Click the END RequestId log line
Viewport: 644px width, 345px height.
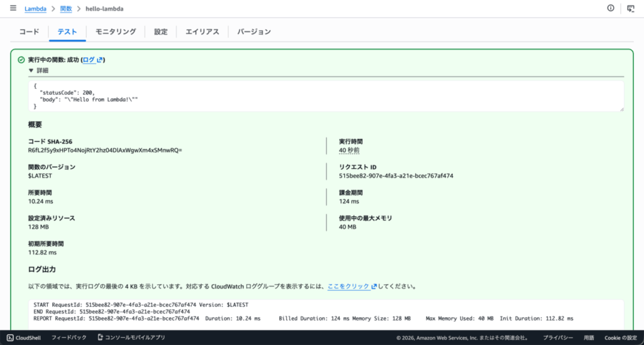(112, 311)
